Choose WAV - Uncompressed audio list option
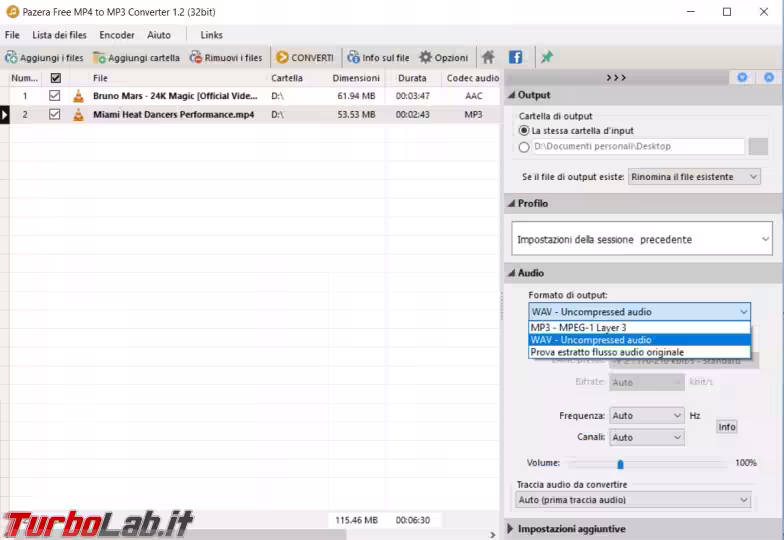Screen dimensions: 784x540 640,340
